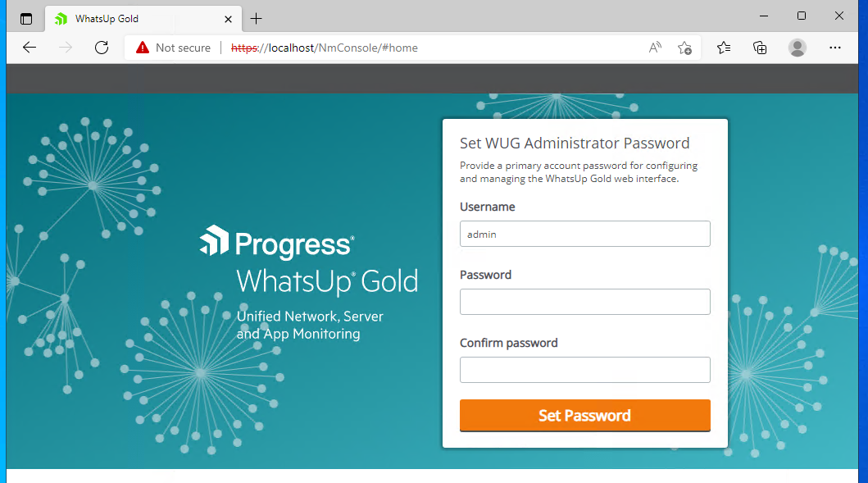Click the address bar URL text

(325, 48)
